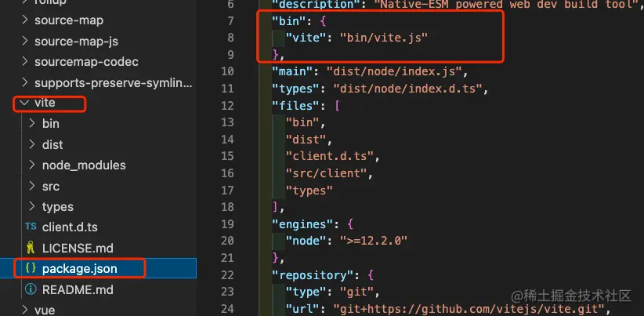Viewport: 644px width, 316px height.
Task: Open the README.md file
Action: (78, 289)
